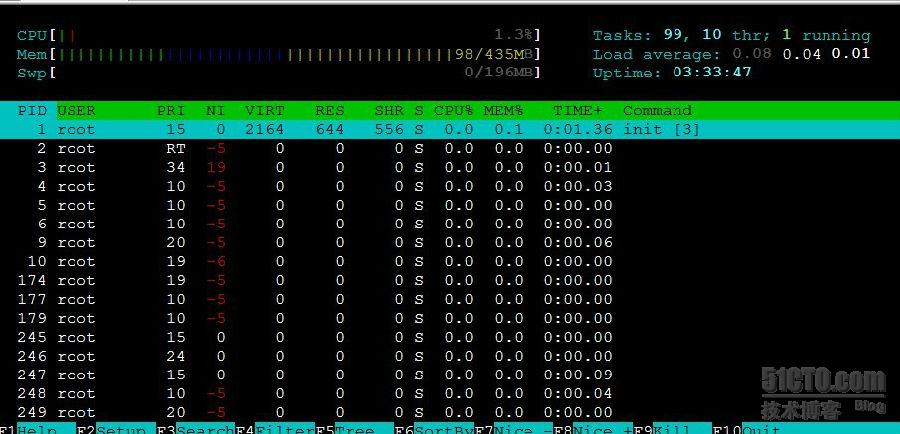Viewport: 900px width, 434px height.
Task: Sort by the CPU% column header
Action: click(453, 110)
